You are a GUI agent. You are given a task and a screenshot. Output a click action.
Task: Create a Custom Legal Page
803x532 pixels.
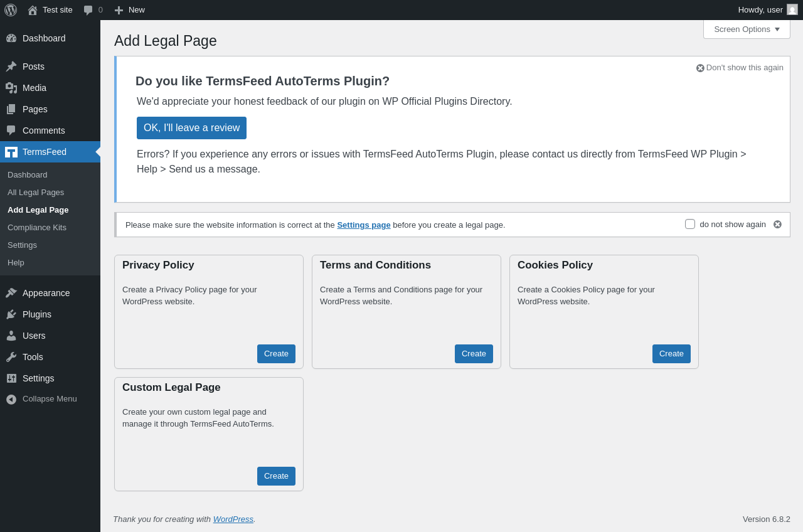[276, 476]
